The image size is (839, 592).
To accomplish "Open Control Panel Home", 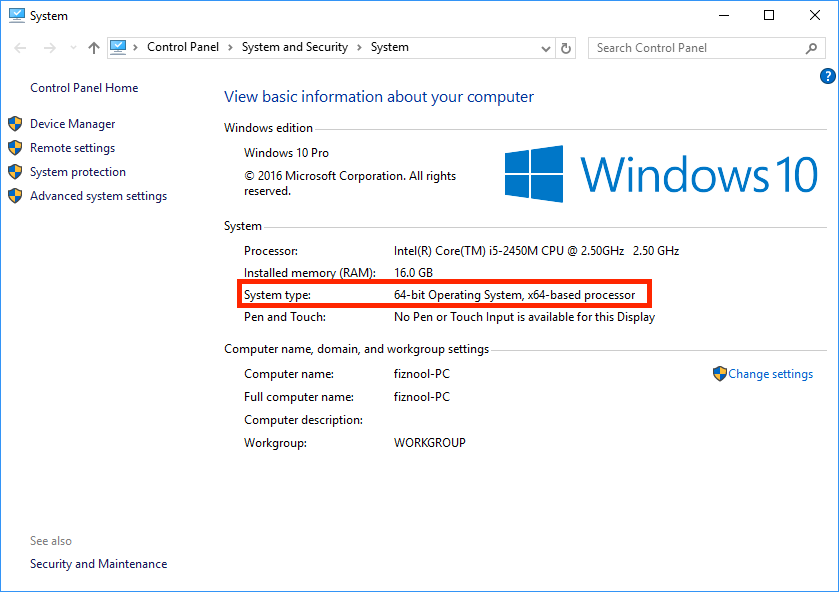I will coord(84,88).
